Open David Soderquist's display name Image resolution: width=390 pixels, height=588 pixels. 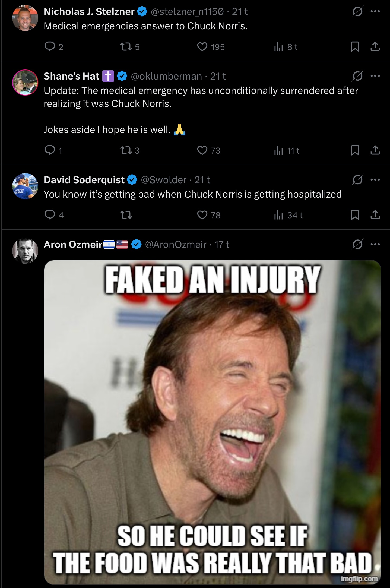click(84, 180)
